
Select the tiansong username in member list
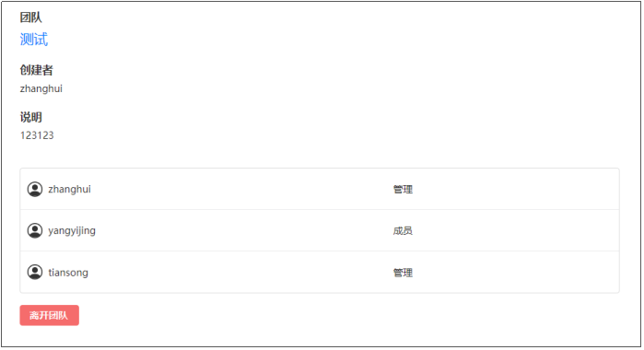(68, 273)
